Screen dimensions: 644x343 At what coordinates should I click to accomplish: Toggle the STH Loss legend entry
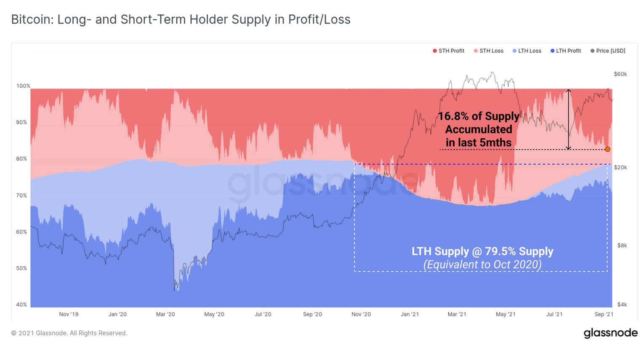(x=488, y=51)
